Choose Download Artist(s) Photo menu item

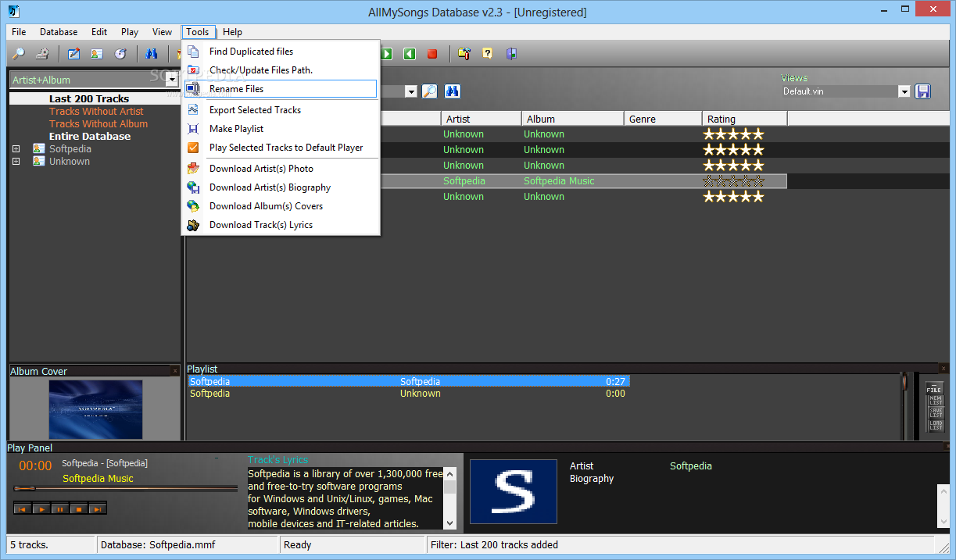tap(281, 169)
